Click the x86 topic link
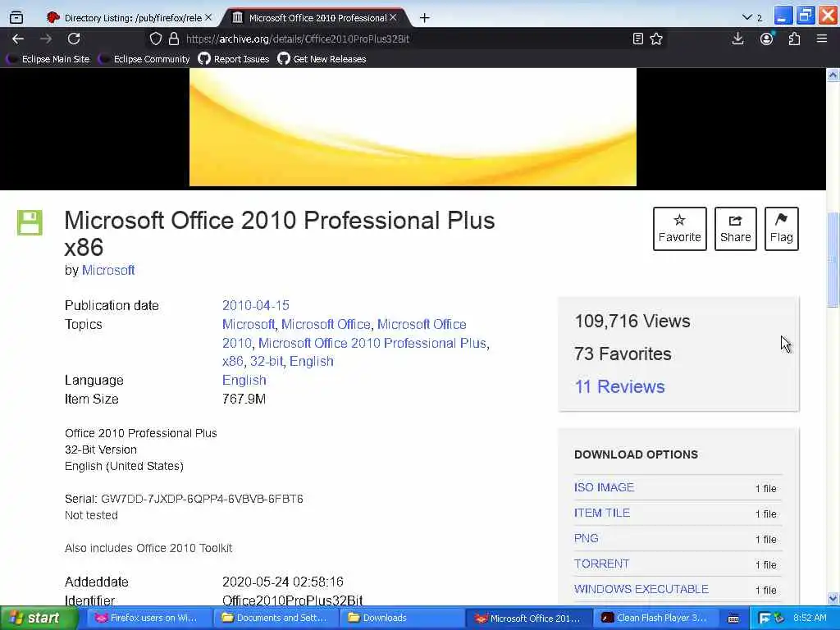 [x=232, y=362]
